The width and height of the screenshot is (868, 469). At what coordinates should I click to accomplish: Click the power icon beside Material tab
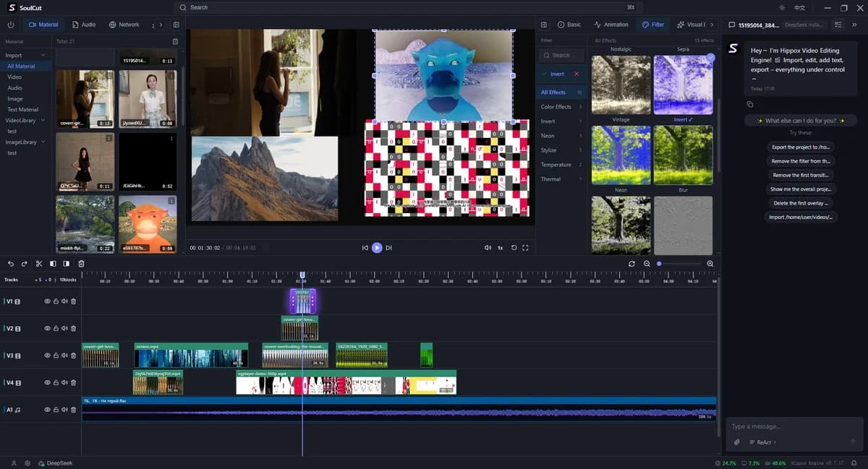(x=11, y=25)
